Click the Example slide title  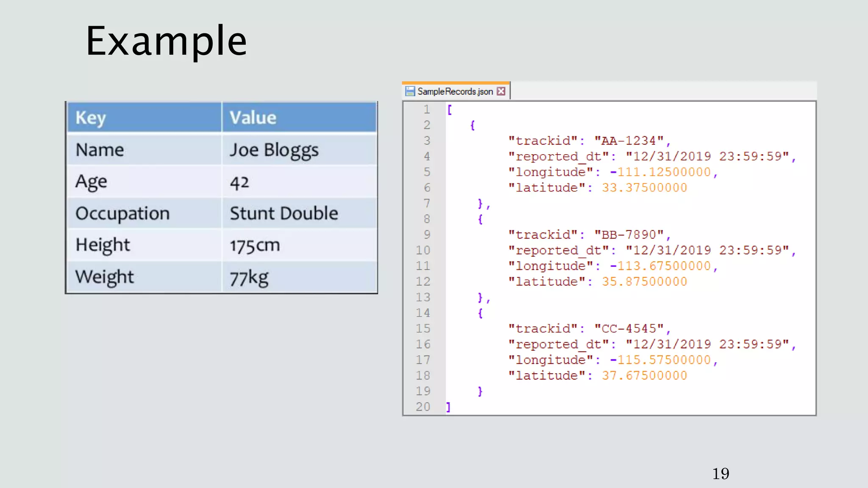[x=166, y=41]
